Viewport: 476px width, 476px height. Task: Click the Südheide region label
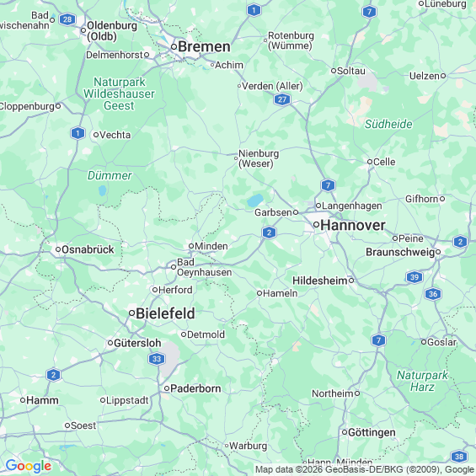coord(388,124)
